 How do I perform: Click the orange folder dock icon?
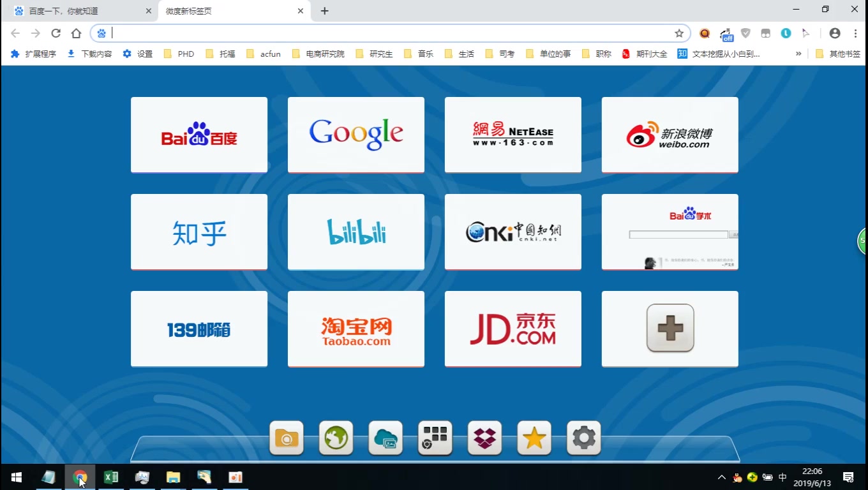(x=287, y=438)
